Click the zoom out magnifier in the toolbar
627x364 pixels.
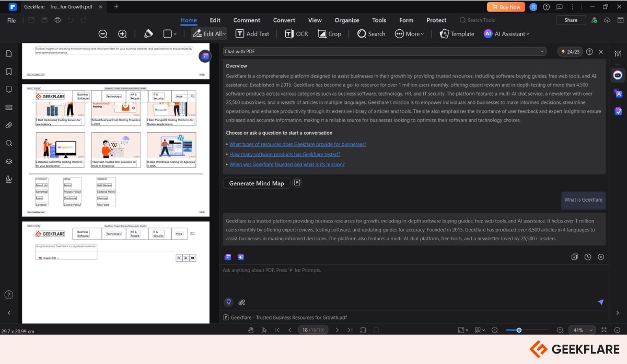(x=103, y=34)
